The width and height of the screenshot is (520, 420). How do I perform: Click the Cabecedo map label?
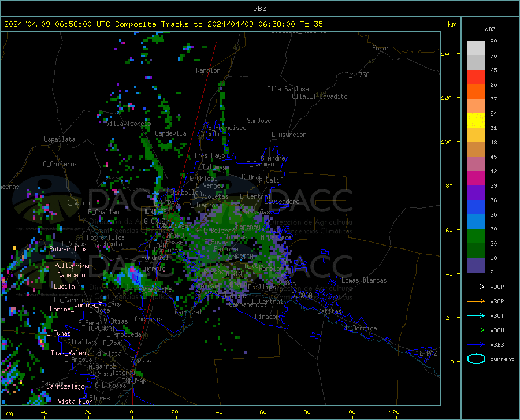(x=71, y=275)
